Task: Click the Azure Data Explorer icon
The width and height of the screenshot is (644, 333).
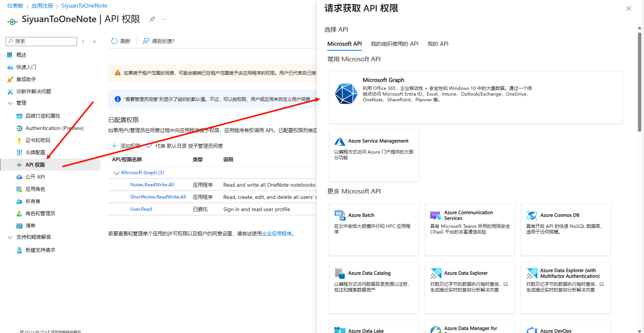Action: pos(436,273)
